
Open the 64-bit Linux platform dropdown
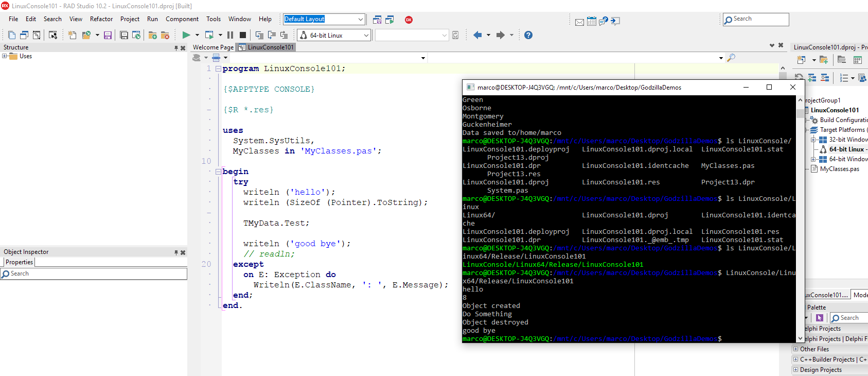coord(366,35)
